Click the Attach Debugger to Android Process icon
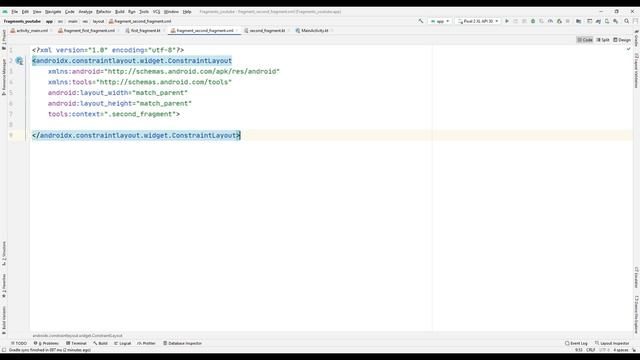Screen dimensions: 640x360 (x=559, y=21)
